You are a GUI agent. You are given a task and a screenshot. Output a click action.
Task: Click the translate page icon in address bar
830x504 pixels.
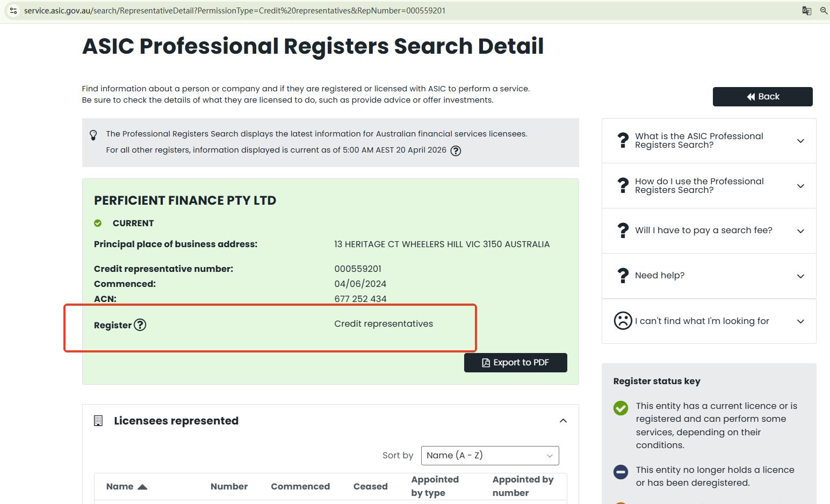[x=806, y=11]
